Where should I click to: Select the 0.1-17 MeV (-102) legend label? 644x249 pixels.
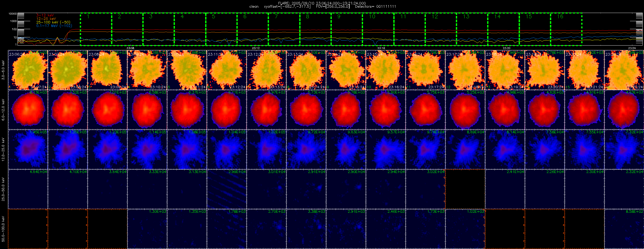click(x=54, y=26)
